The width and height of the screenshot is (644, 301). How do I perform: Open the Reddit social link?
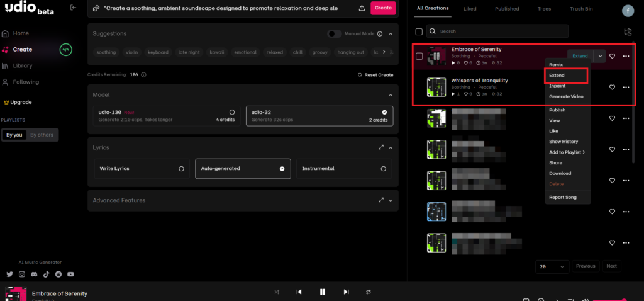[x=58, y=275]
